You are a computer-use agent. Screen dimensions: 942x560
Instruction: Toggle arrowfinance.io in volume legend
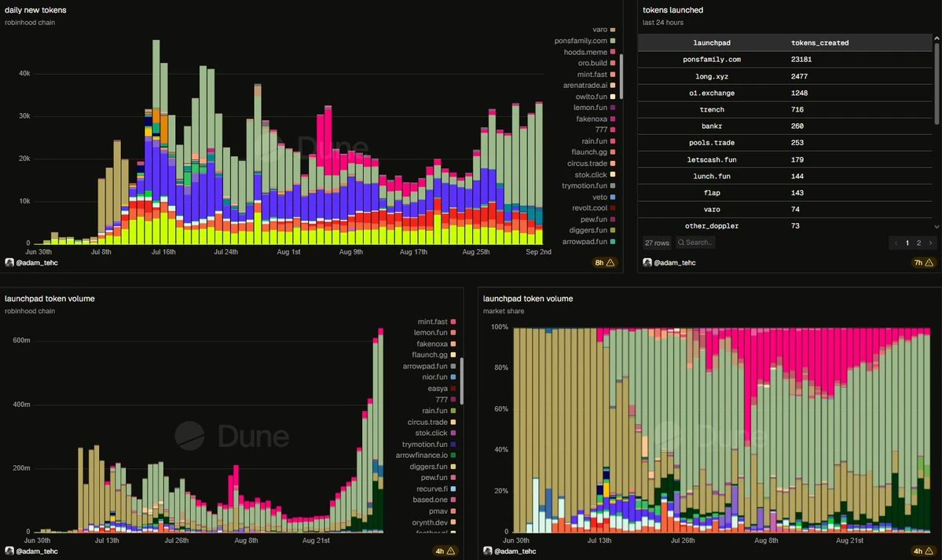point(425,456)
